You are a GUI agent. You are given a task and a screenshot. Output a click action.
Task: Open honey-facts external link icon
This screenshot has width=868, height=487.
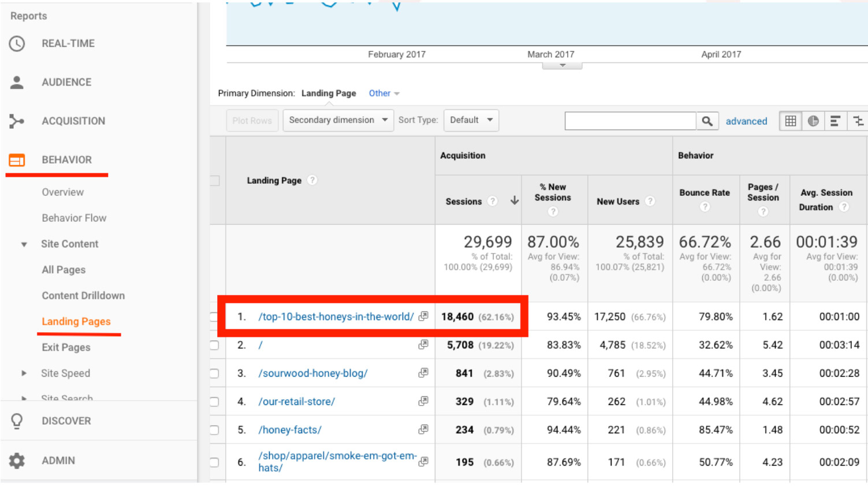(x=423, y=429)
